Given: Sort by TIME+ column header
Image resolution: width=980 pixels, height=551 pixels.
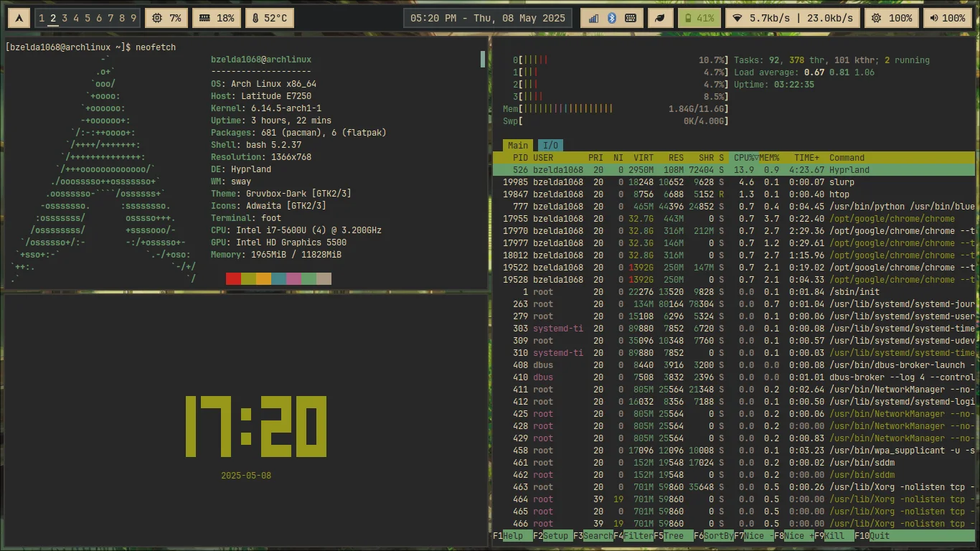Looking at the screenshot, I should (806, 157).
